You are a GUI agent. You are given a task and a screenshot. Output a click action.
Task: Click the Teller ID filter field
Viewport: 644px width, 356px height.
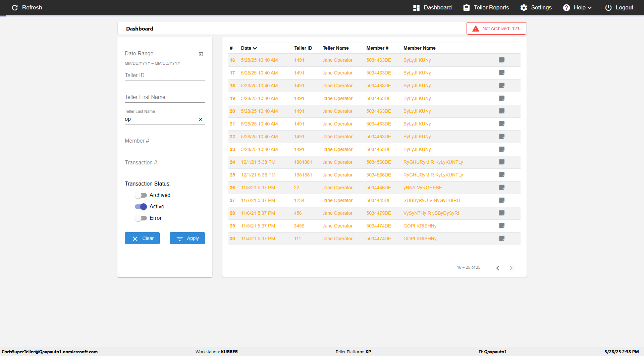point(165,75)
